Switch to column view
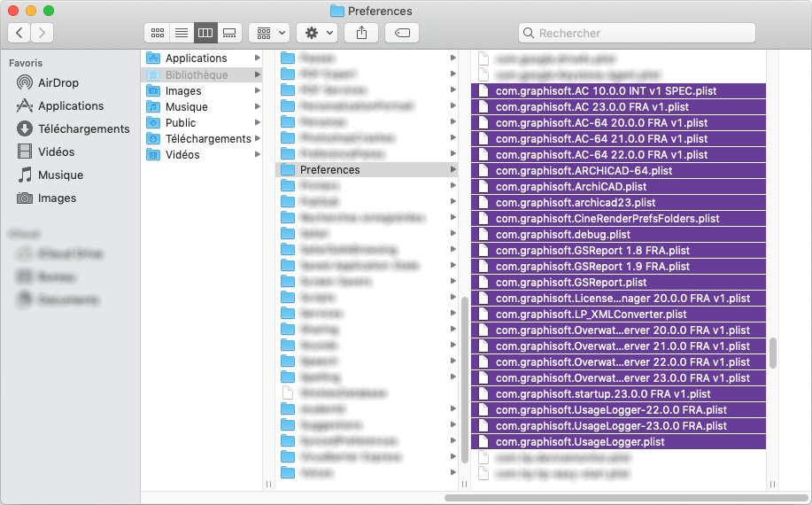The height and width of the screenshot is (505, 812). click(x=205, y=33)
